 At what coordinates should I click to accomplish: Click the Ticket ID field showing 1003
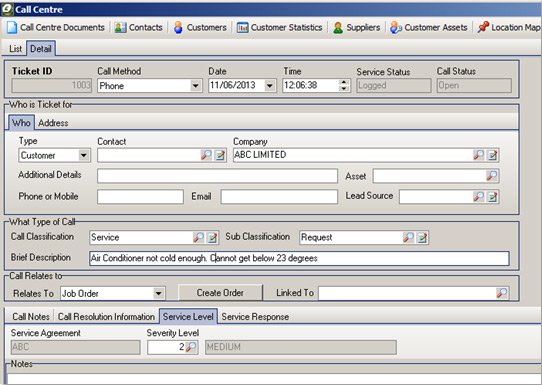pos(52,85)
